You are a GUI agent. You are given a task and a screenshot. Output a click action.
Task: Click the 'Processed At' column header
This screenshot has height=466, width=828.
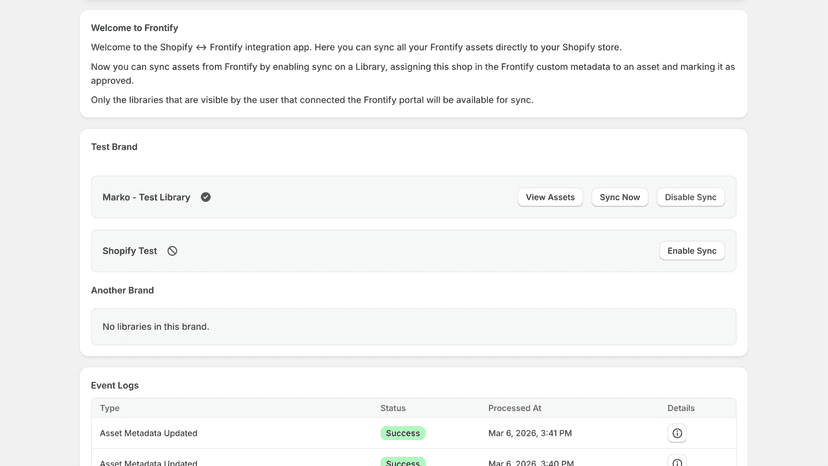(x=514, y=408)
